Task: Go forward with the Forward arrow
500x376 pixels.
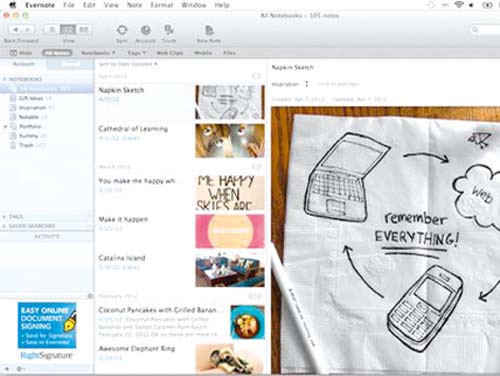Action: point(28,30)
